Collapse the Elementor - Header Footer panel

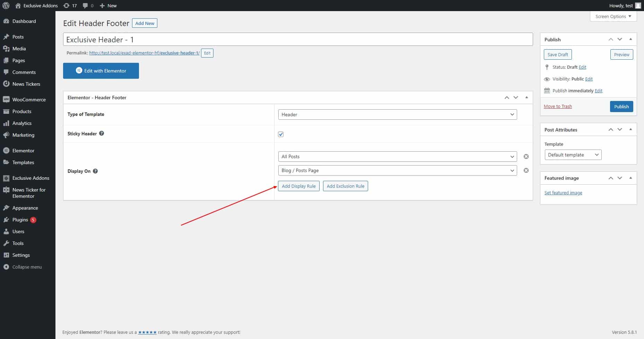coord(526,98)
